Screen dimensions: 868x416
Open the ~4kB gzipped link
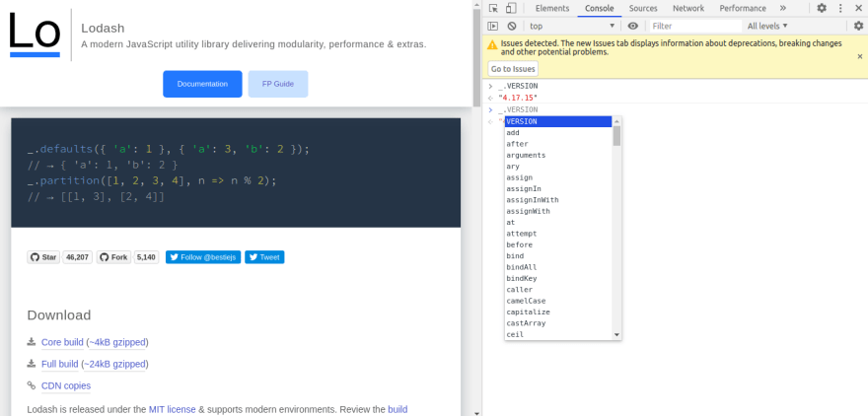[116, 342]
